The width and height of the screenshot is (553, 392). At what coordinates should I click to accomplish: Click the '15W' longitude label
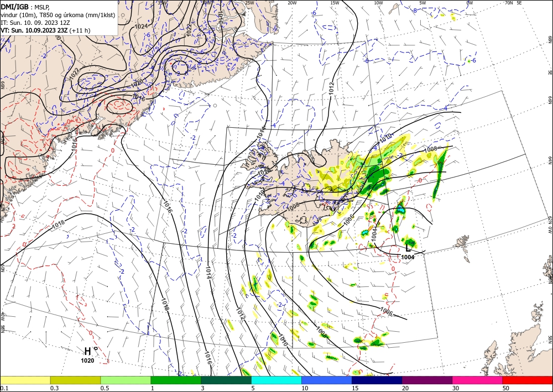(335, 2)
